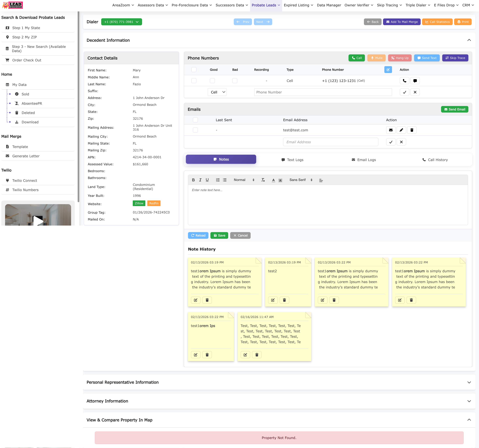The width and height of the screenshot is (479, 448).
Task: Check the Good checkbox for the Cell number
Action: [x=212, y=81]
